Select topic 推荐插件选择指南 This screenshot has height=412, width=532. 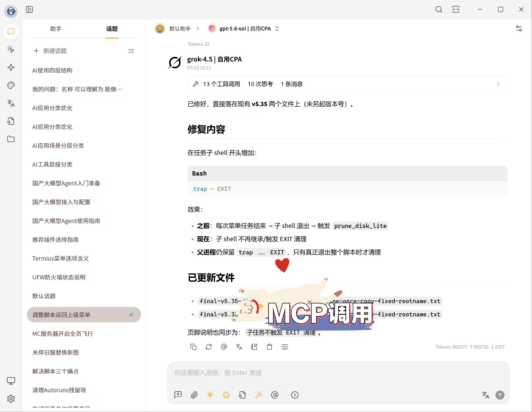(84, 240)
